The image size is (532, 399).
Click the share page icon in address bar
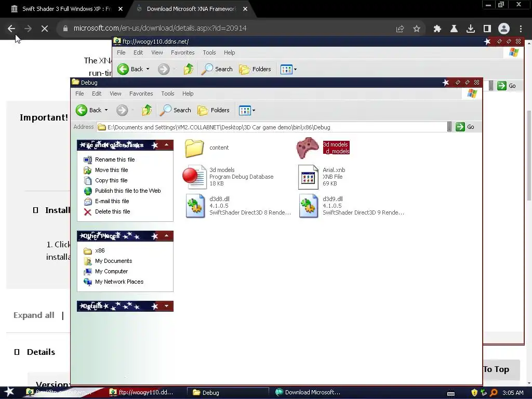click(x=400, y=29)
